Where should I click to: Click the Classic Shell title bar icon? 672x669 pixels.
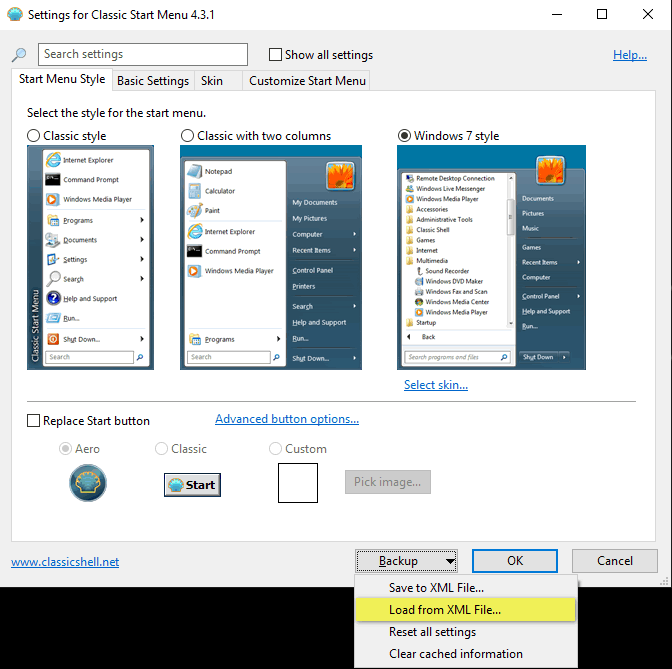point(15,14)
